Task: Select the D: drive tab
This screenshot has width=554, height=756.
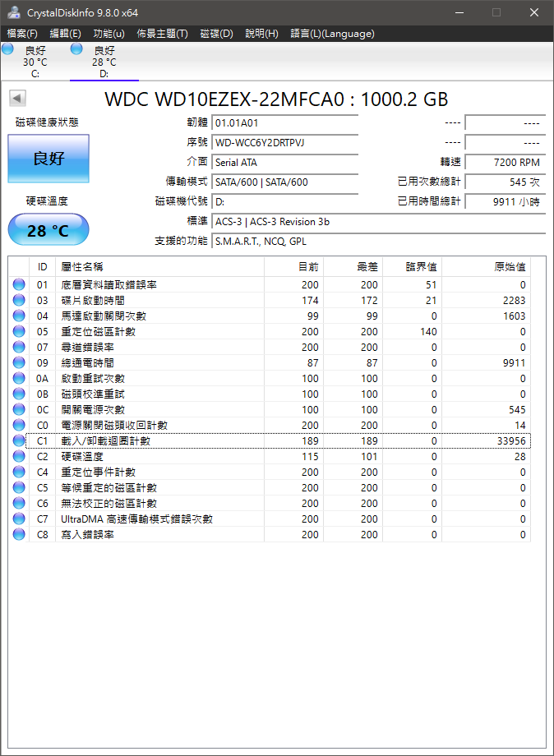Action: pos(104,62)
